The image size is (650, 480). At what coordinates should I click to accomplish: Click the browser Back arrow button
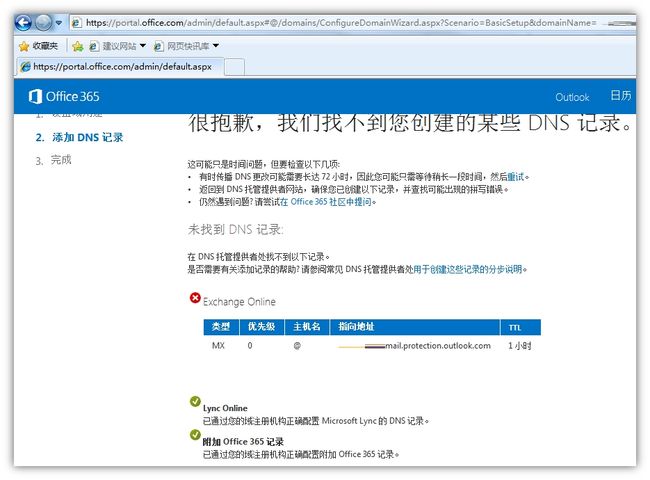coord(24,23)
